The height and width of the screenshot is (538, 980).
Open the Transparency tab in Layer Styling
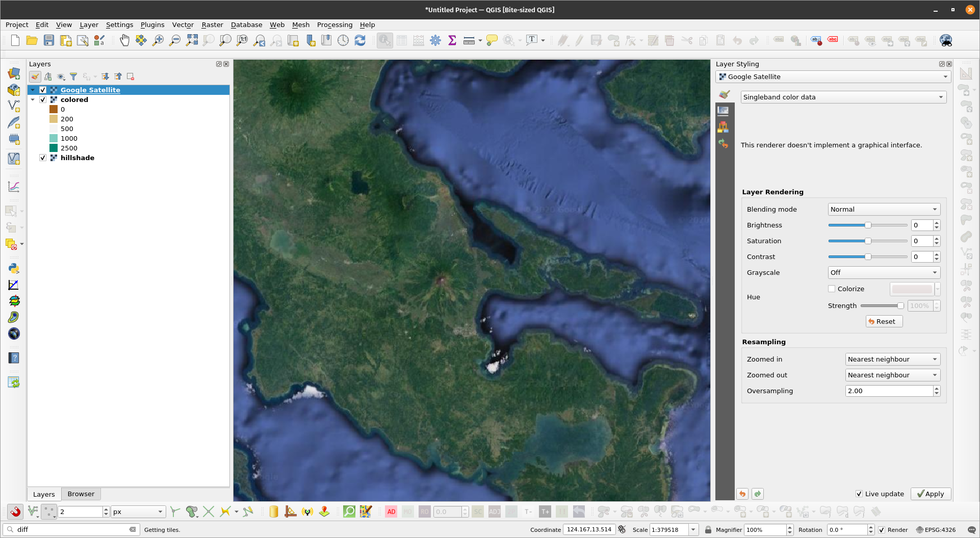(x=723, y=111)
